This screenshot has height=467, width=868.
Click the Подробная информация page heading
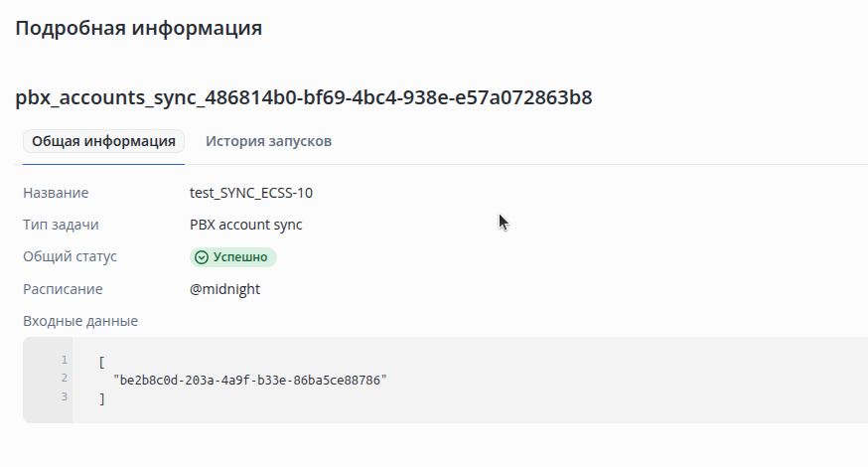pyautogui.click(x=138, y=28)
